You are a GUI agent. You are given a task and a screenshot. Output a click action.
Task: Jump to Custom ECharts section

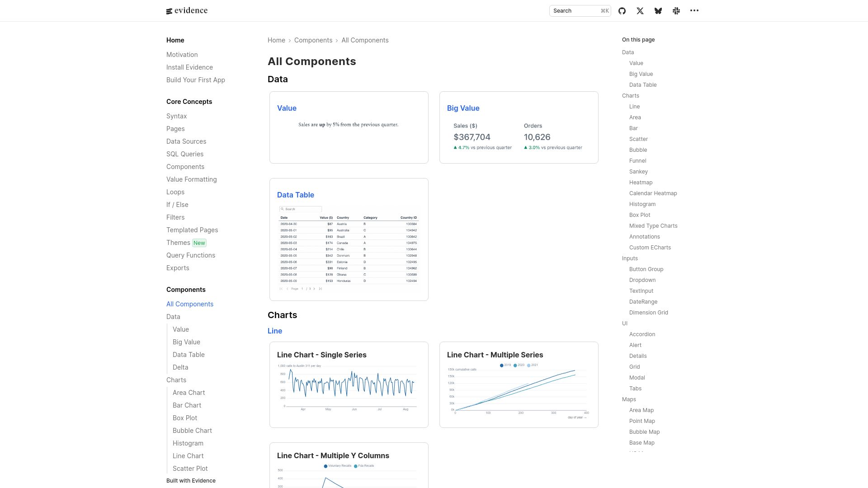coord(650,248)
